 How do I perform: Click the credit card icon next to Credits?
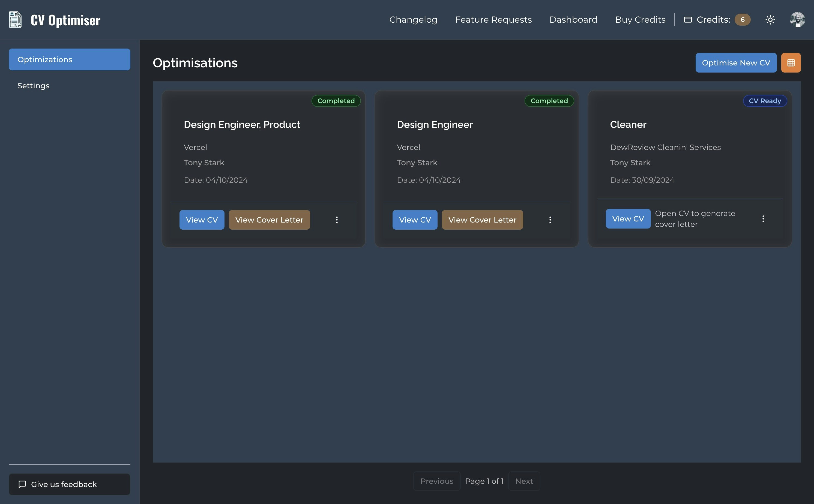pos(688,20)
